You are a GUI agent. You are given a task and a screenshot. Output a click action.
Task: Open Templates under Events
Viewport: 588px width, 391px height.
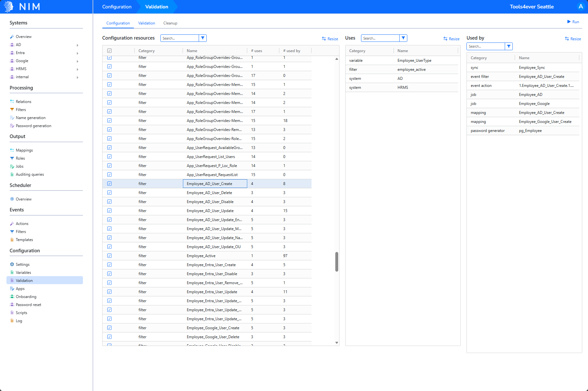pyautogui.click(x=24, y=240)
